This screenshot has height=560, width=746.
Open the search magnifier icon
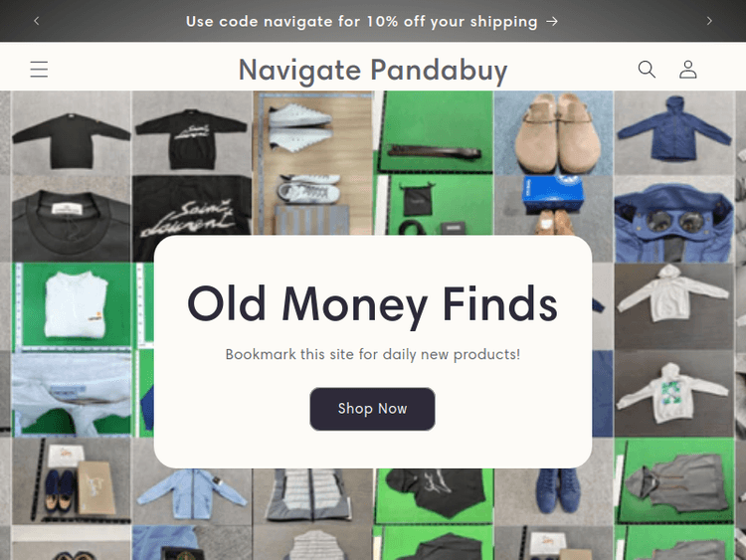(x=647, y=70)
